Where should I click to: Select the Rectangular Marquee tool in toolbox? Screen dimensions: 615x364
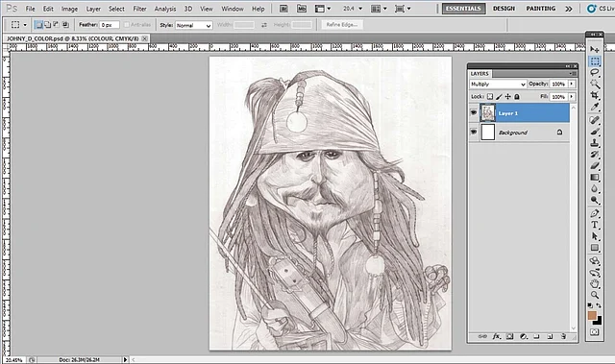click(x=595, y=61)
